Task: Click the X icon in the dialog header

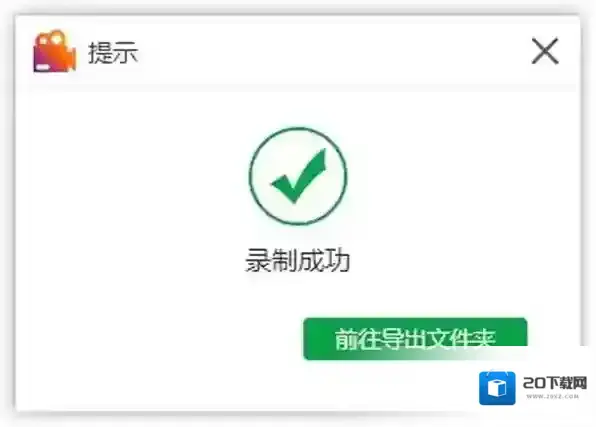Action: pos(545,51)
